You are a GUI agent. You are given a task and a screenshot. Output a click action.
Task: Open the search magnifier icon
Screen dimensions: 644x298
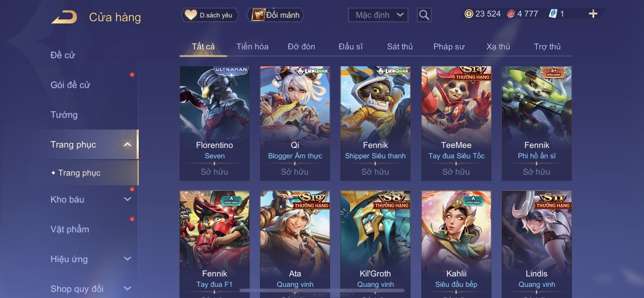[x=424, y=15]
